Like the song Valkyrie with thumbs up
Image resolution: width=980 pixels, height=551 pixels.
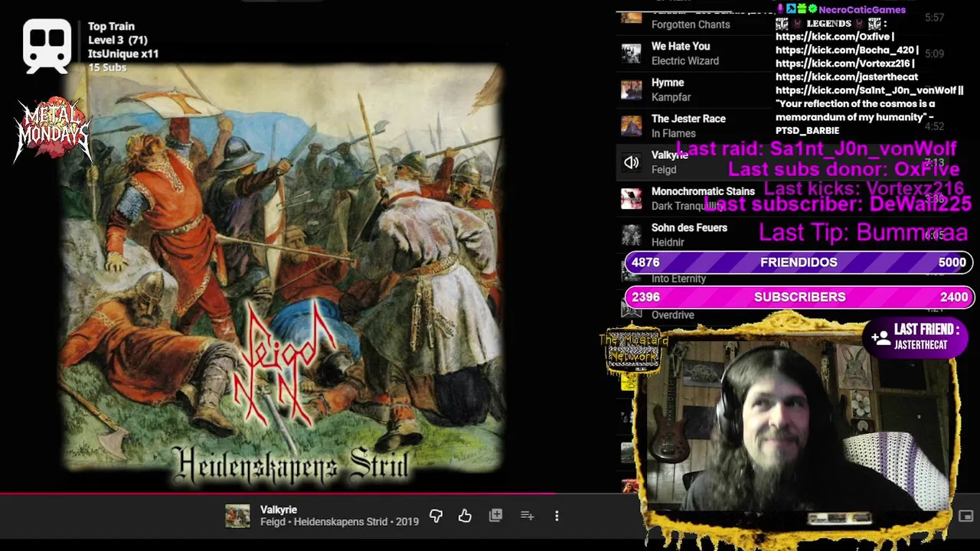pos(465,516)
